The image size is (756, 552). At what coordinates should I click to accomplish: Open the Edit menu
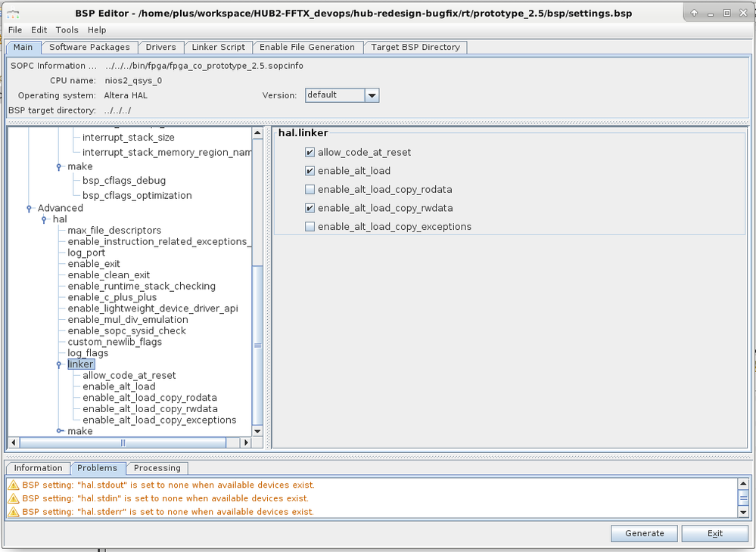pyautogui.click(x=39, y=29)
